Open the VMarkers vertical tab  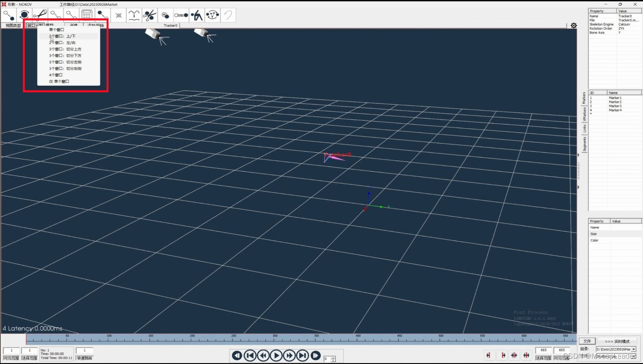pyautogui.click(x=584, y=114)
